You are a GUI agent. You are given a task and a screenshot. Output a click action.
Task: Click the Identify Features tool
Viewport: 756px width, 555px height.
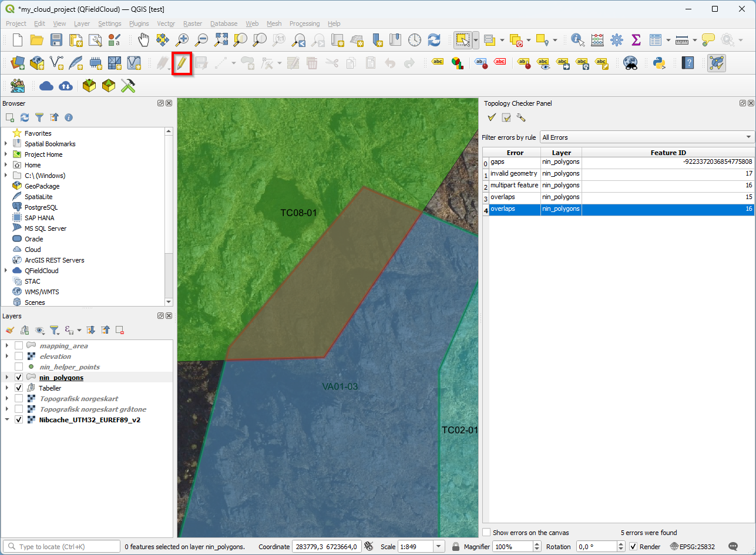578,40
